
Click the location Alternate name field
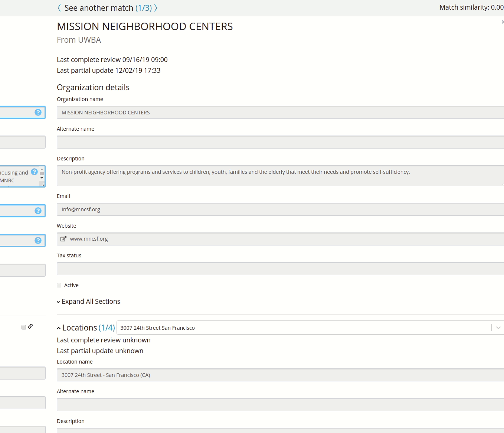280,405
